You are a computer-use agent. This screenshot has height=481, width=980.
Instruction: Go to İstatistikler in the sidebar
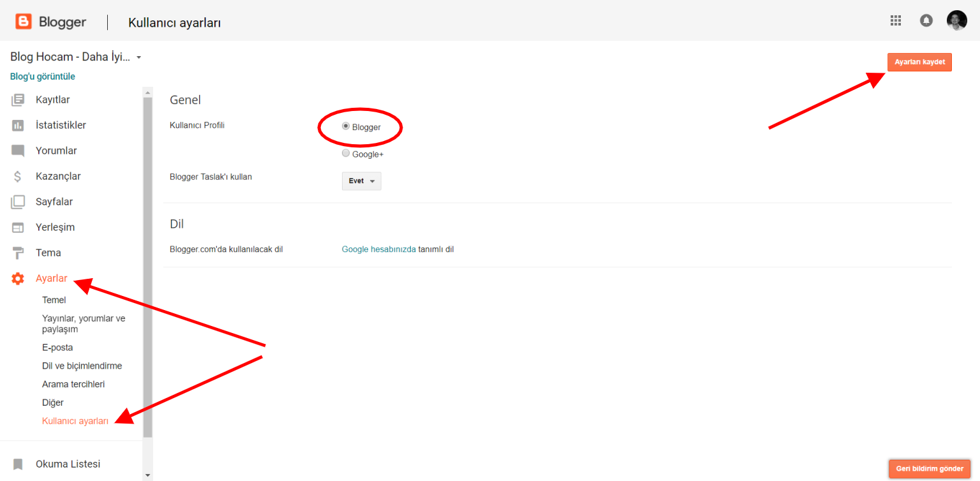click(x=61, y=125)
